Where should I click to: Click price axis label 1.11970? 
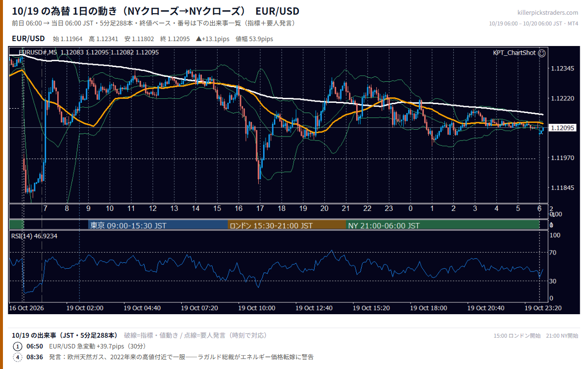[x=563, y=158]
